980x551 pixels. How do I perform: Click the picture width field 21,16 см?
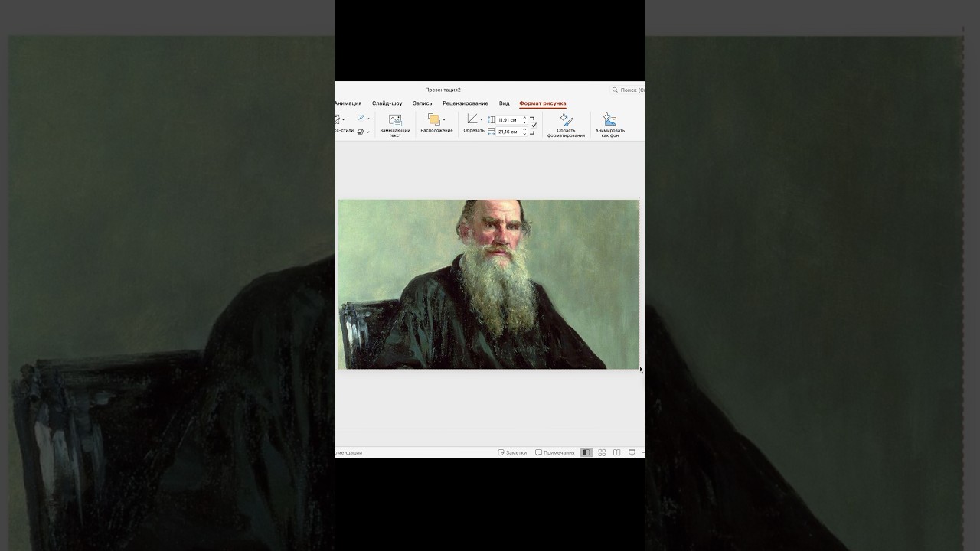pos(508,132)
